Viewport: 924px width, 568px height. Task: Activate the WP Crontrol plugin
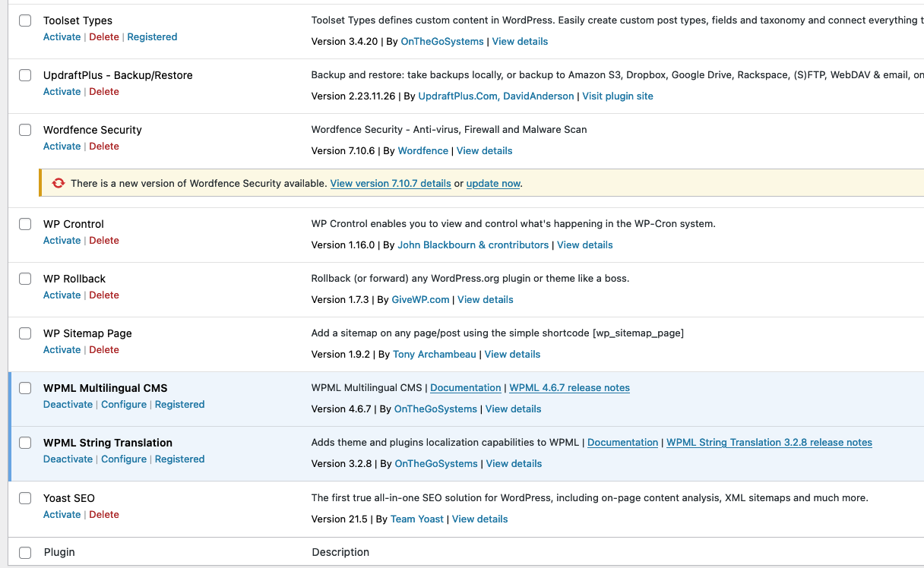[x=62, y=240]
